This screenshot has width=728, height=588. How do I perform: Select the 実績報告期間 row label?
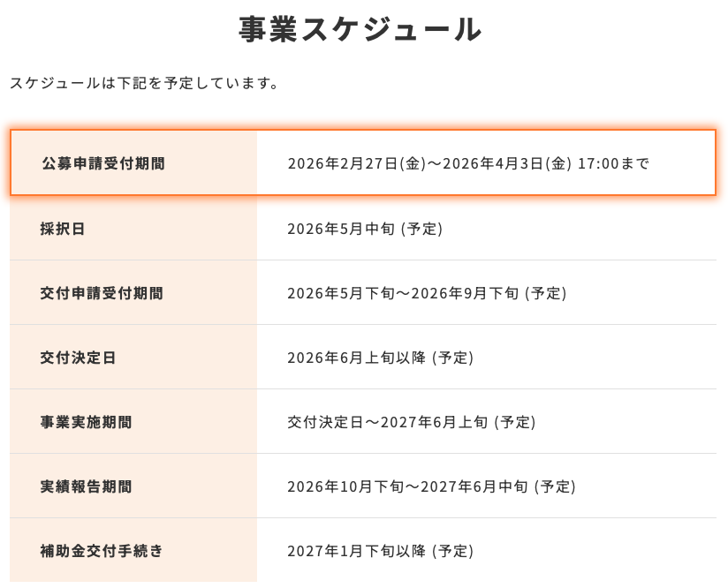coord(87,486)
